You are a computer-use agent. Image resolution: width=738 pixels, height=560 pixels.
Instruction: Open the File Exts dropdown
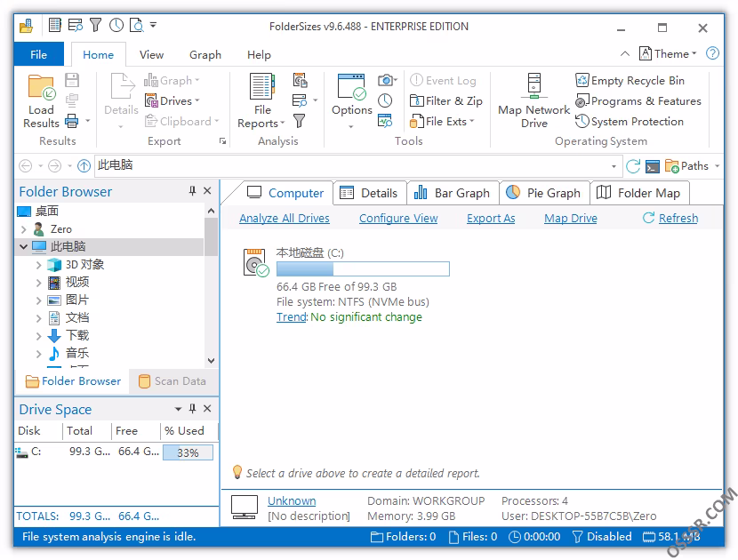(x=442, y=122)
